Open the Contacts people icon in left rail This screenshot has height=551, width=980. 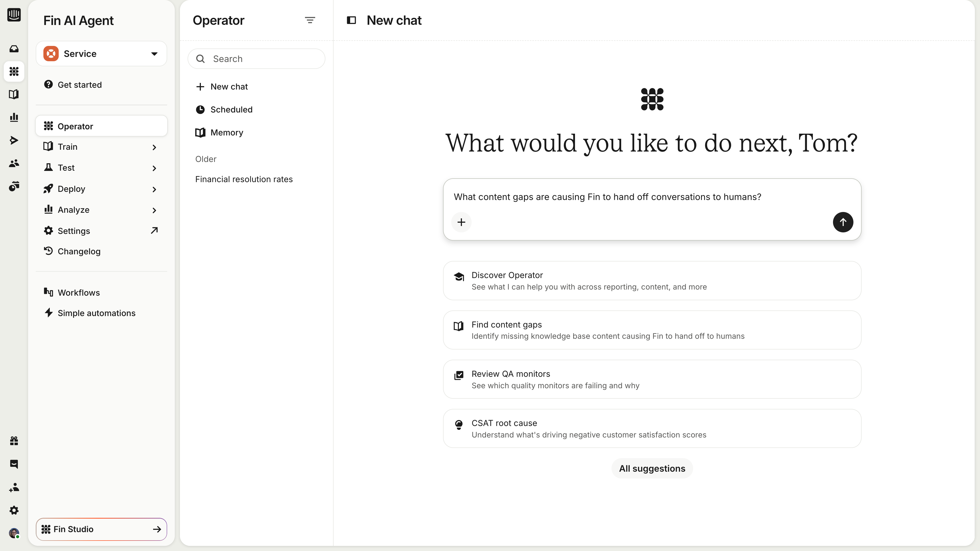tap(14, 163)
